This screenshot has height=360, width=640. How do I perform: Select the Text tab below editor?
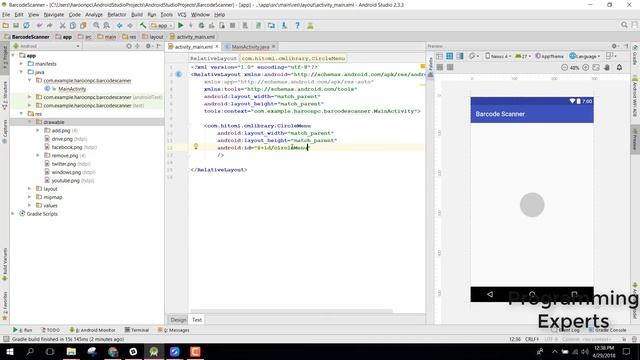pos(197,320)
